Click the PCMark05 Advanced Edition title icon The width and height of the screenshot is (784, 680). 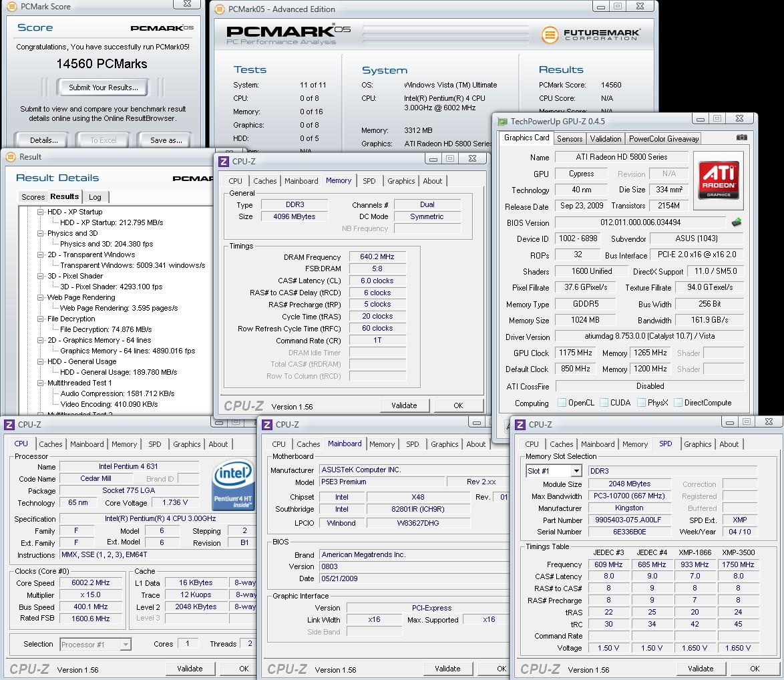pyautogui.click(x=219, y=9)
